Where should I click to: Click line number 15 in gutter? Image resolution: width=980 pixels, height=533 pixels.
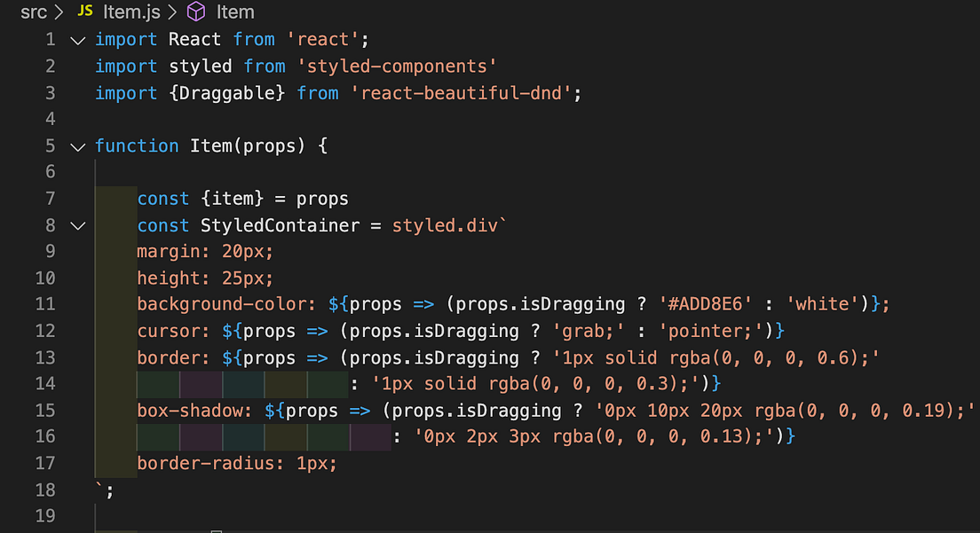(45, 411)
